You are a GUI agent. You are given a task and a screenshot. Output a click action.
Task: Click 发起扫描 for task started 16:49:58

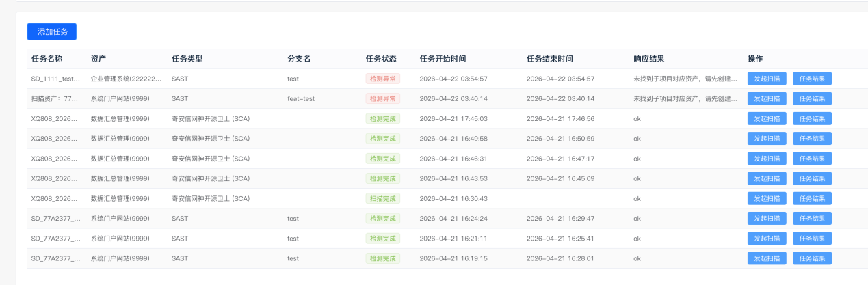(x=767, y=139)
